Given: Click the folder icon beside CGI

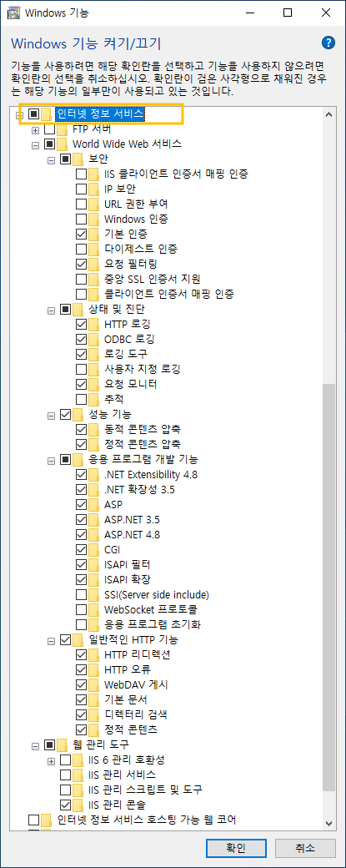Looking at the screenshot, I should pos(95,550).
